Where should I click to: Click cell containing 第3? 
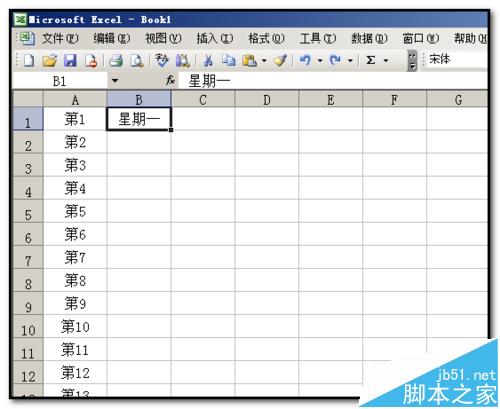pyautogui.click(x=75, y=165)
